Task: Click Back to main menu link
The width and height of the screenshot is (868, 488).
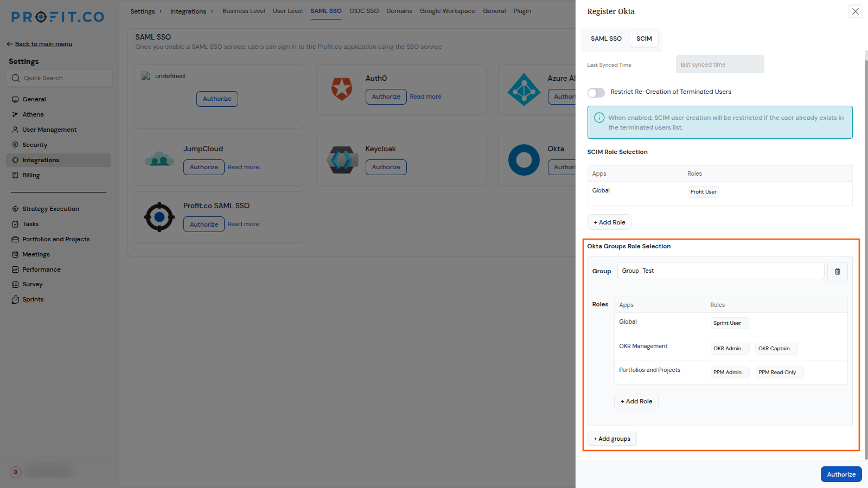Action: [43, 44]
